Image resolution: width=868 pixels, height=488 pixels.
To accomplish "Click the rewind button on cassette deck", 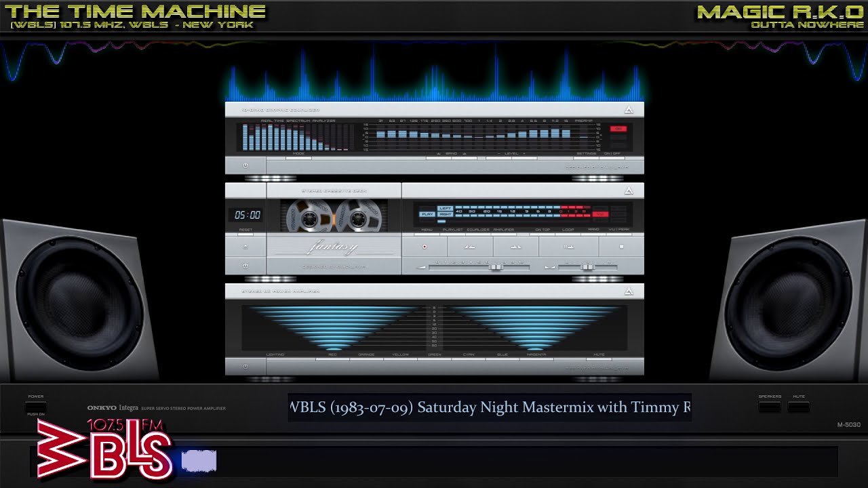I will 469,247.
